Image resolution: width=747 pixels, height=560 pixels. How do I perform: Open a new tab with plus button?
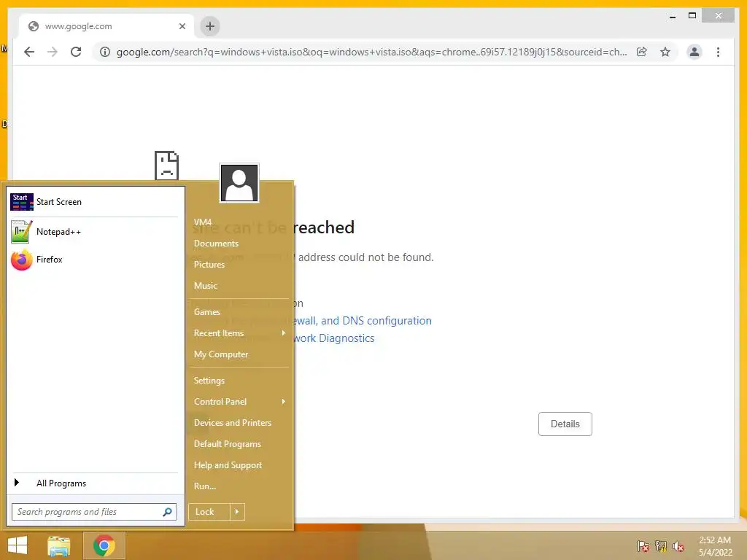[x=210, y=26]
